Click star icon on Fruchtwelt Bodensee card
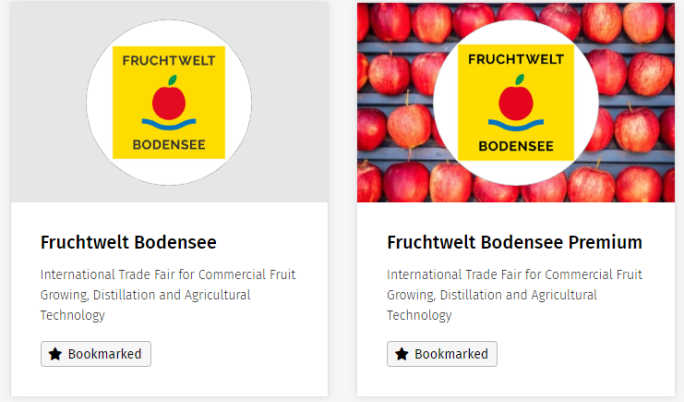The image size is (684, 402). 55,354
